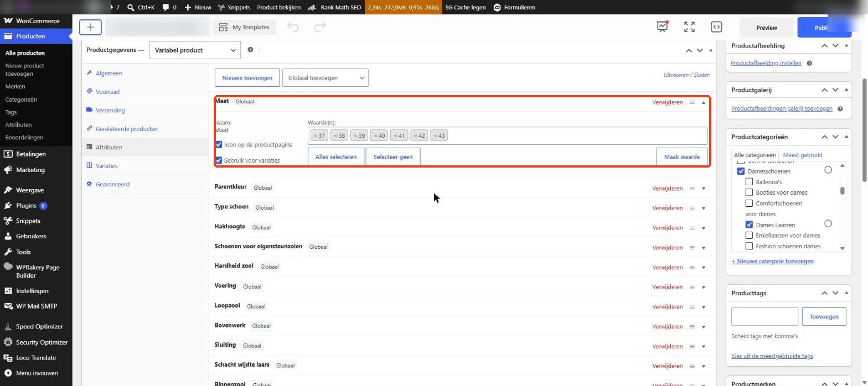Screen dimensions: 868x386
Task: Open WooCommerce sidebar menu
Action: point(37,21)
